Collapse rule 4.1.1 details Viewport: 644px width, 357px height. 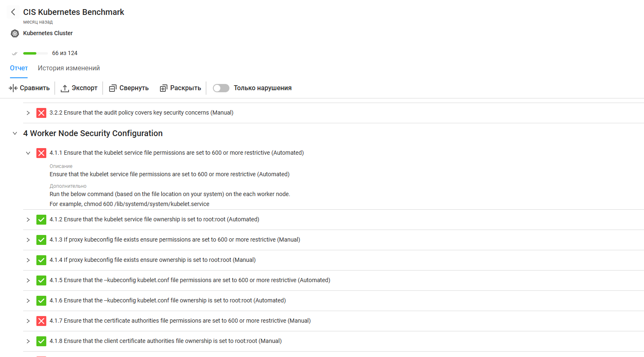pyautogui.click(x=28, y=153)
